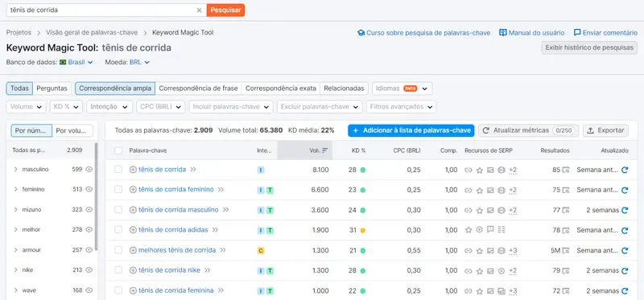644x300 pixels.
Task: Select Correspondência exata tab
Action: point(281,88)
